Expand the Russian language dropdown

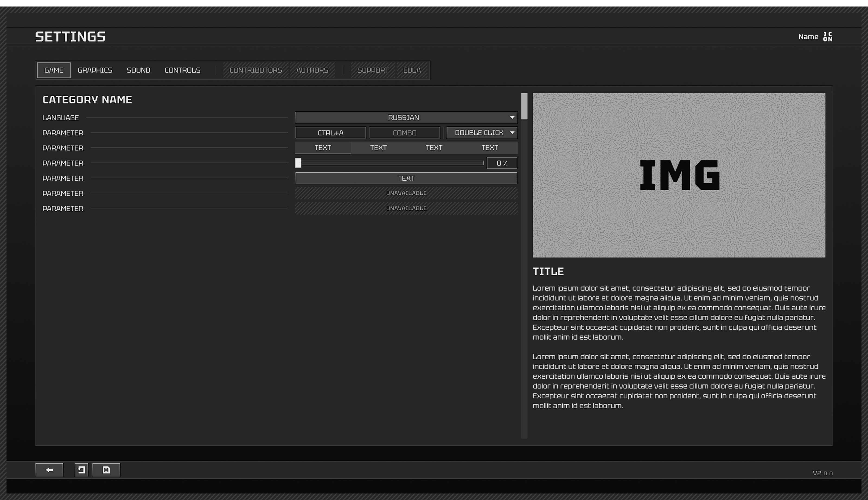406,117
